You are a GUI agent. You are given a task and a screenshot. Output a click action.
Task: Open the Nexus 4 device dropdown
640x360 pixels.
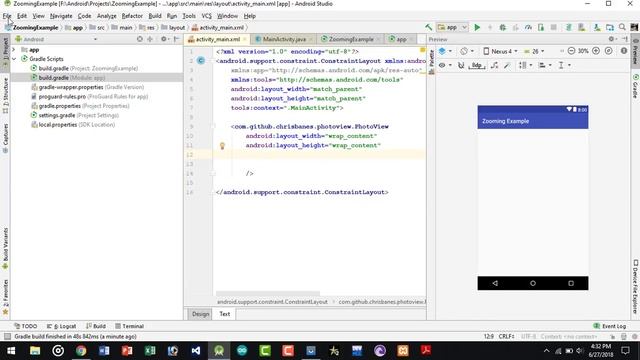coord(500,51)
